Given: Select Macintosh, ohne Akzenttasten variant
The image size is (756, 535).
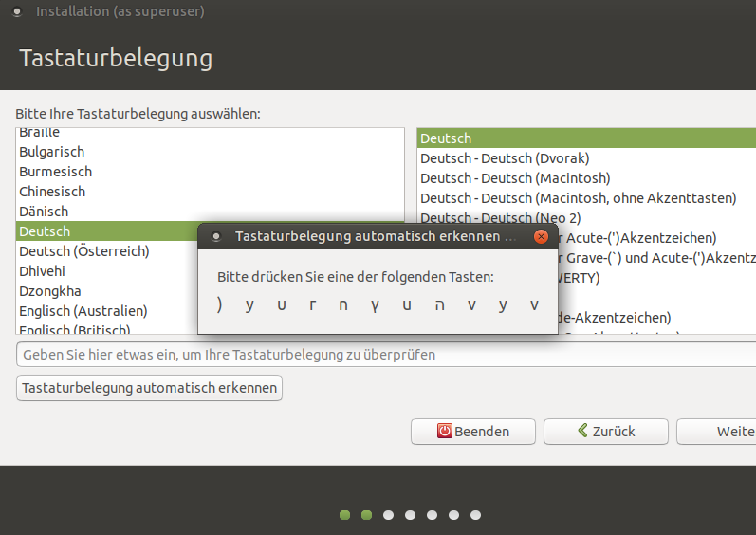Looking at the screenshot, I should (578, 198).
